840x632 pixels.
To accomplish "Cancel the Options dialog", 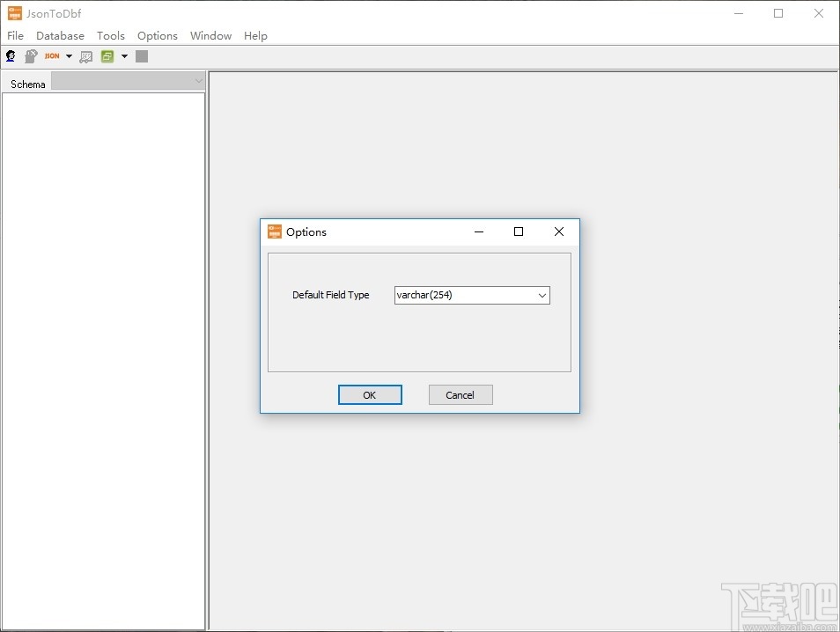I will click(x=461, y=394).
